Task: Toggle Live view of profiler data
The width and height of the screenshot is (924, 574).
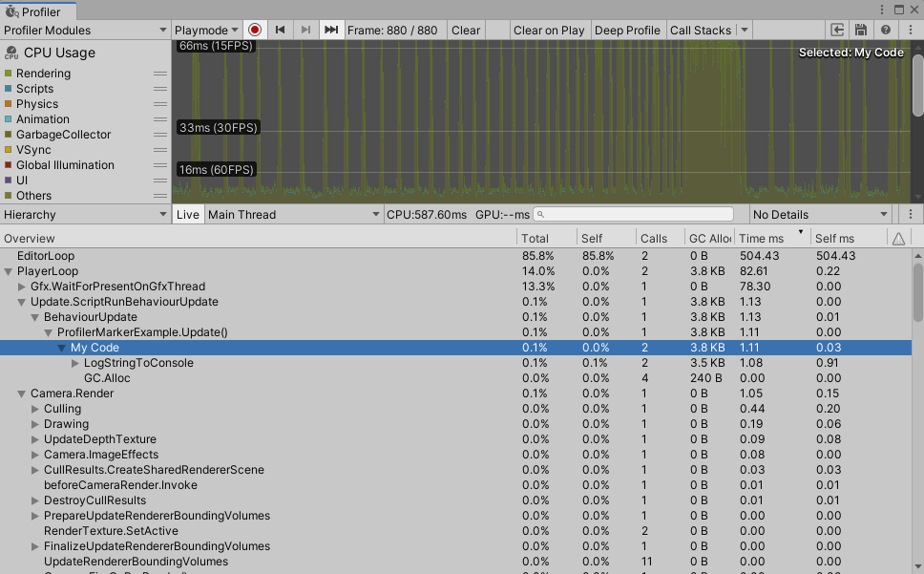Action: click(x=187, y=214)
